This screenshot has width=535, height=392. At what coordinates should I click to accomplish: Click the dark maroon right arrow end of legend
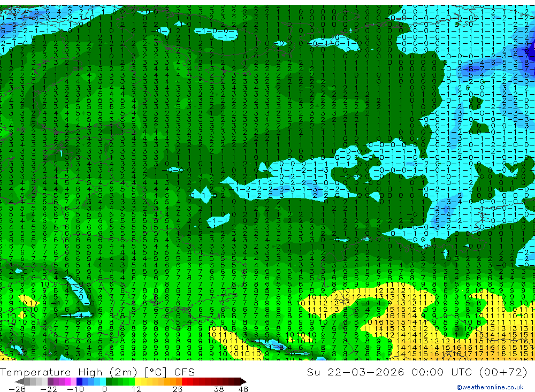(x=243, y=381)
